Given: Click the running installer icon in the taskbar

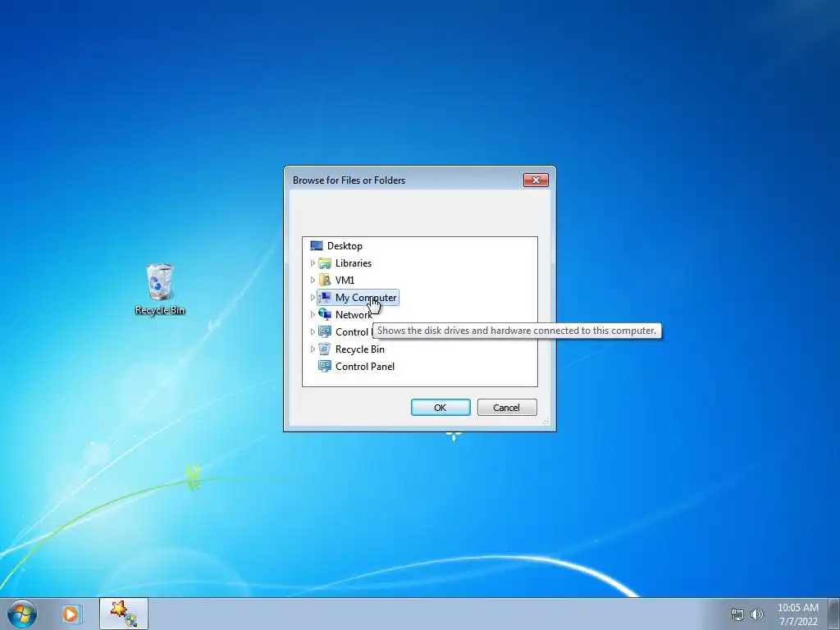Looking at the screenshot, I should 124,614.
